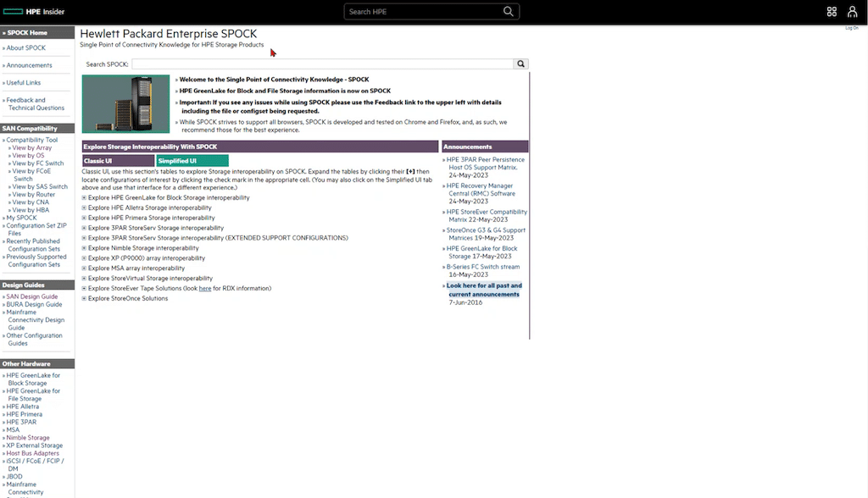
Task: Focus the Search SPOCK input box
Action: 323,64
